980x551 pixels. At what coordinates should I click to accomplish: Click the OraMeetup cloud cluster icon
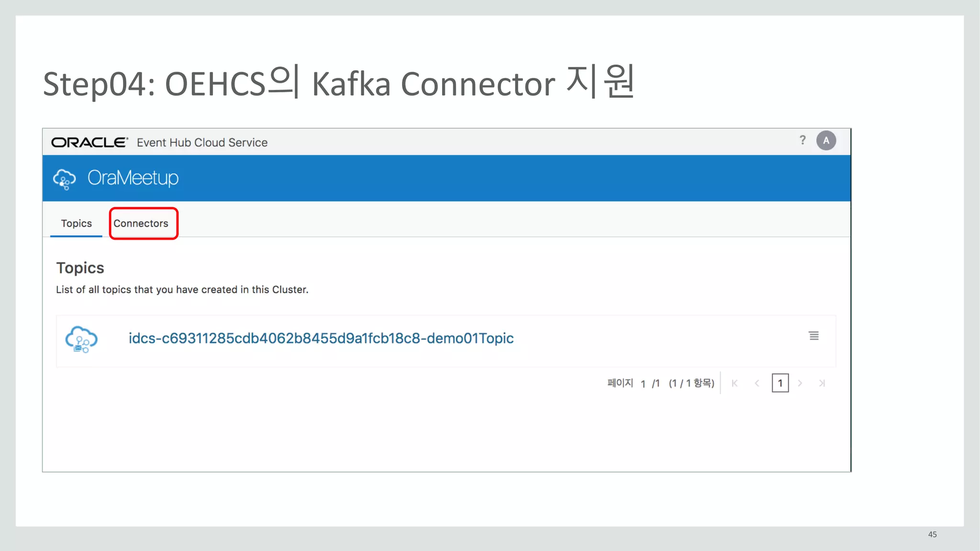tap(65, 179)
